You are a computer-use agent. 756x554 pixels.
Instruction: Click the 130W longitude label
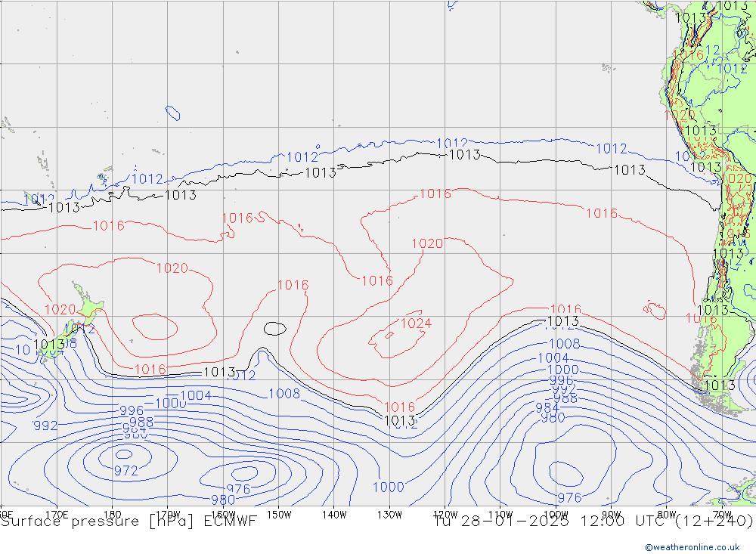[389, 513]
